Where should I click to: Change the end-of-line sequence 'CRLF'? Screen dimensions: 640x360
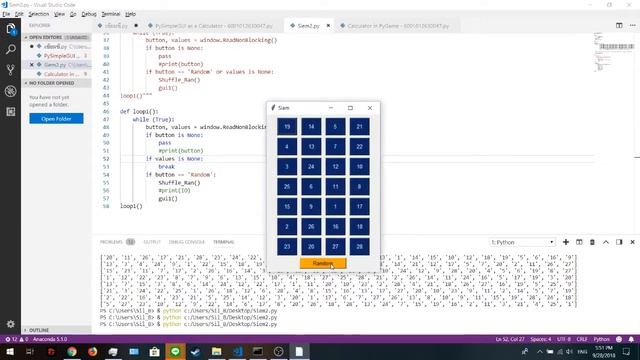(x=582, y=339)
